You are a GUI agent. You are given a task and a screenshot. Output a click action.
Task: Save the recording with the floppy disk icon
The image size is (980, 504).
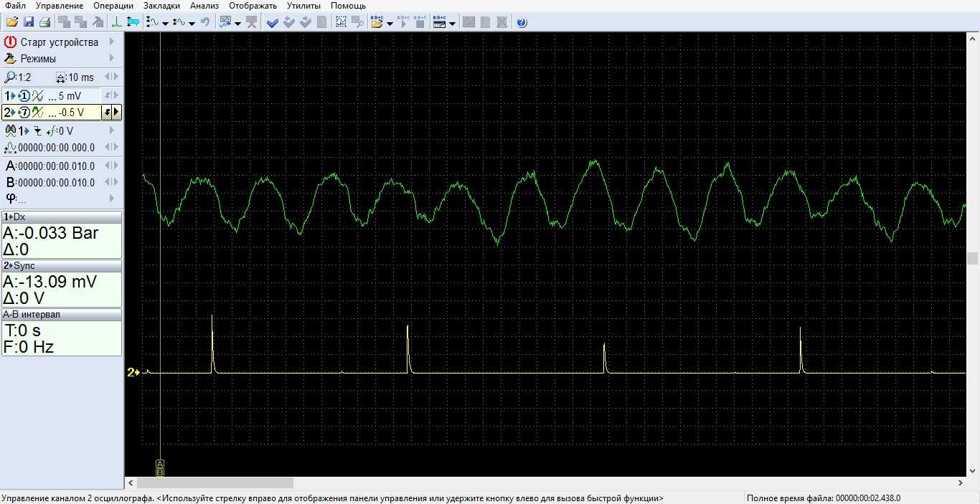click(x=29, y=22)
